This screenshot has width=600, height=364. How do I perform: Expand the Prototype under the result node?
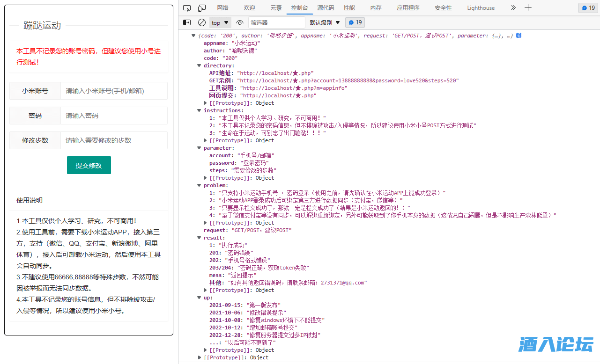click(205, 290)
